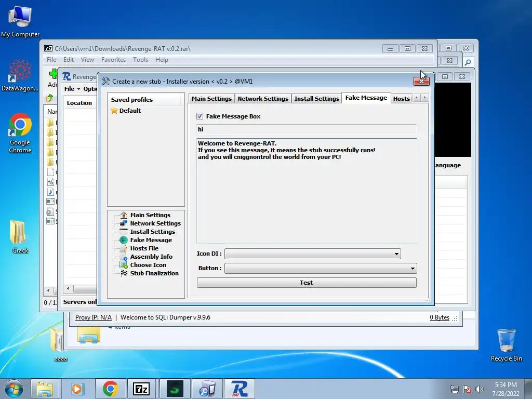Viewport: 532px width, 399px height.
Task: Click the house icon beside Main Settings tree item
Action: coord(124,215)
